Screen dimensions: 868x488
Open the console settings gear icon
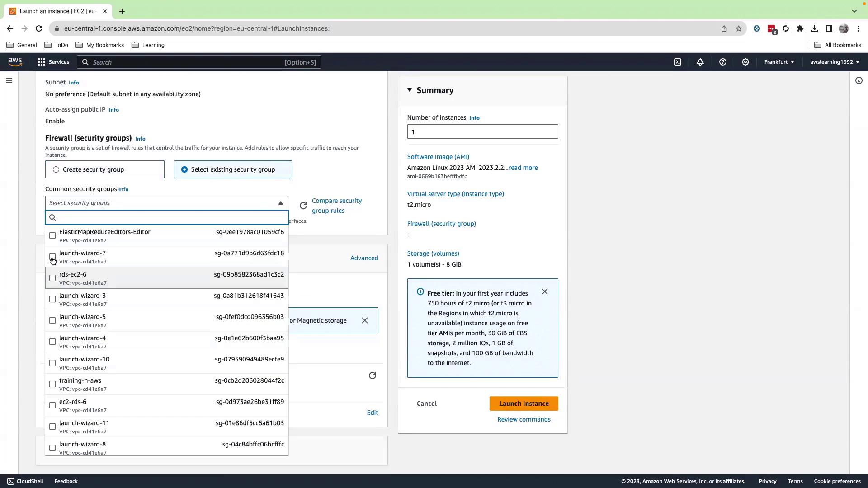click(745, 62)
